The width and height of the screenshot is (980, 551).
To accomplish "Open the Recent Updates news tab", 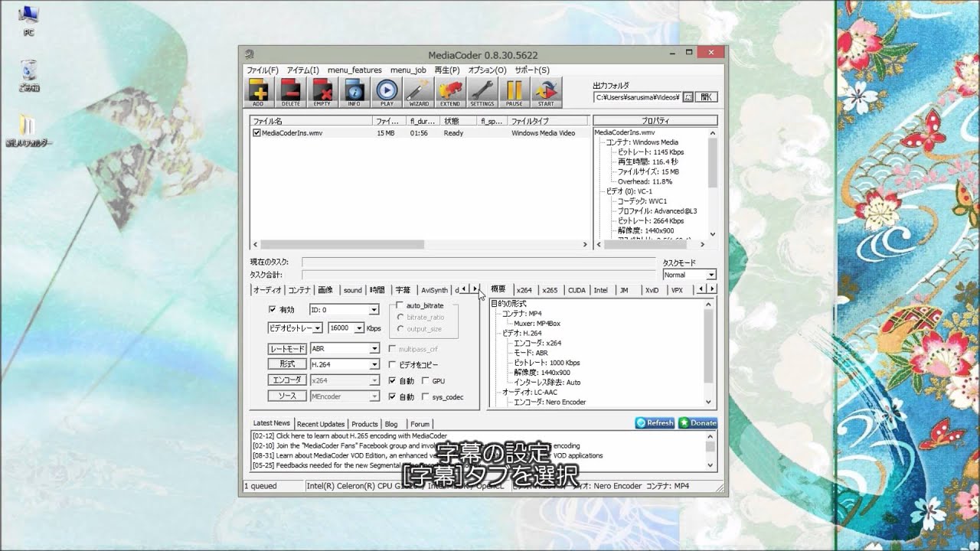I will (321, 424).
